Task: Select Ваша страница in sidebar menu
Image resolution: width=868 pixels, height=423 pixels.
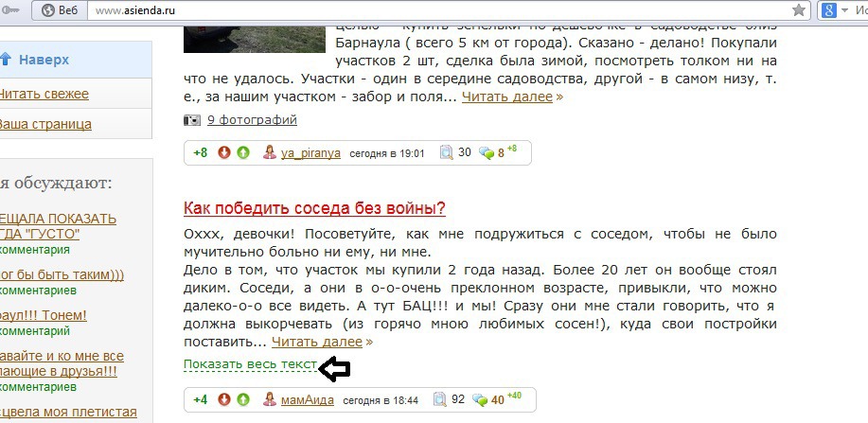Action: tap(44, 124)
